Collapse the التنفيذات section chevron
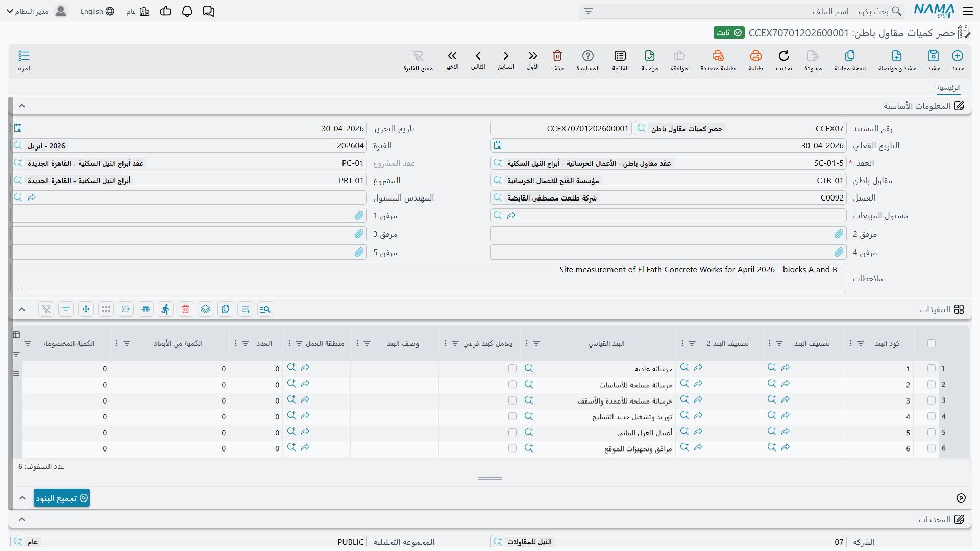 point(22,309)
